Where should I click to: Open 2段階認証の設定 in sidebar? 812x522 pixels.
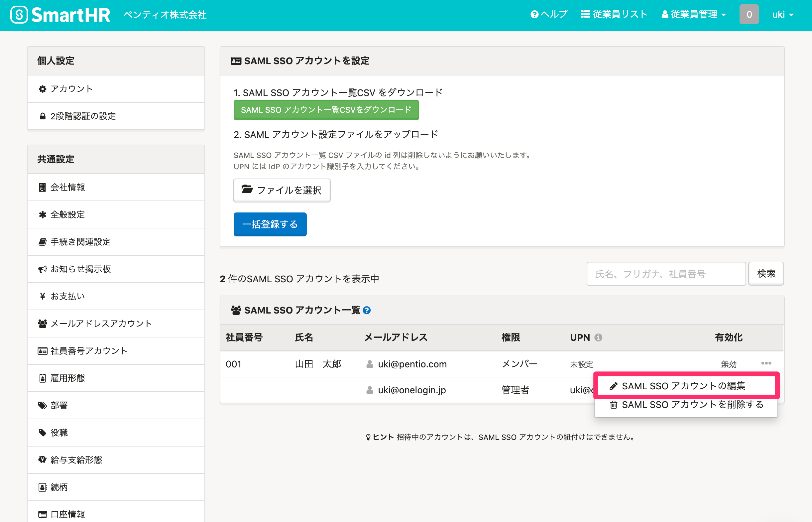coord(116,116)
